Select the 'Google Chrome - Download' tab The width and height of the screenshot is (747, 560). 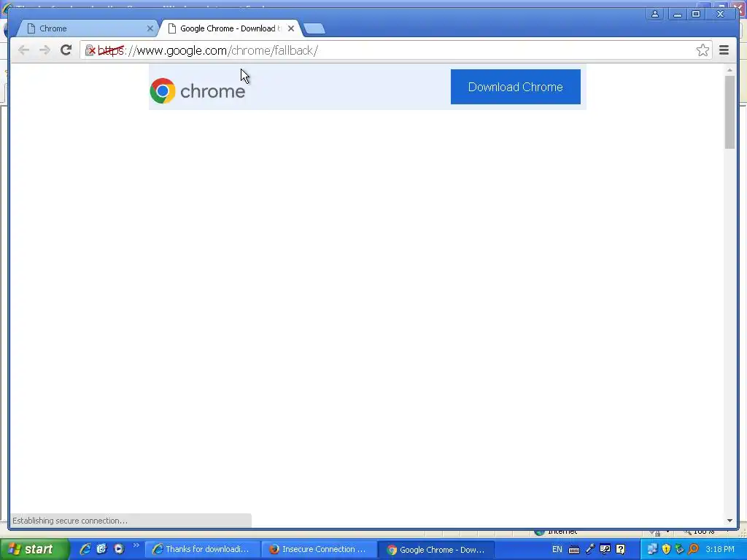(231, 28)
